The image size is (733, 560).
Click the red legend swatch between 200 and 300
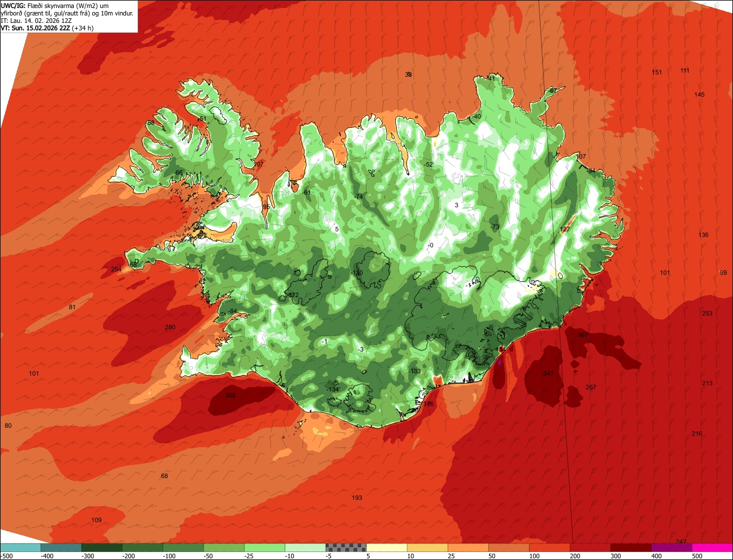coord(590,547)
